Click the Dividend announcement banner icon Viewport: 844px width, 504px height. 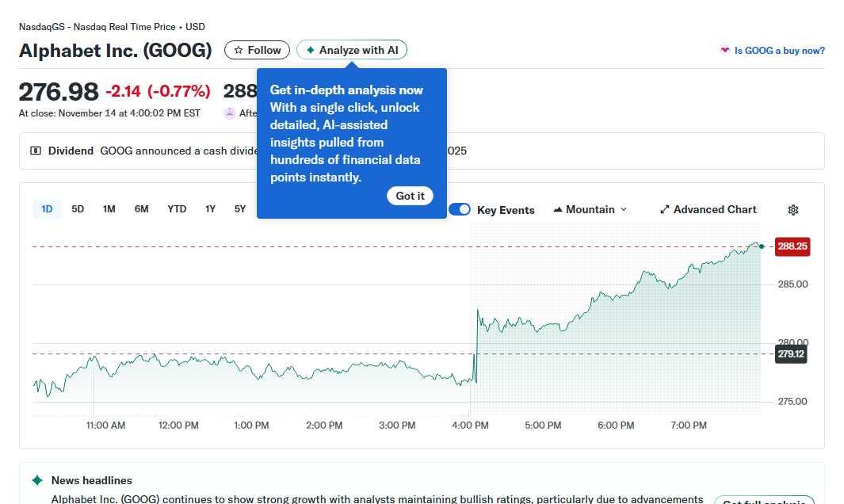34,151
